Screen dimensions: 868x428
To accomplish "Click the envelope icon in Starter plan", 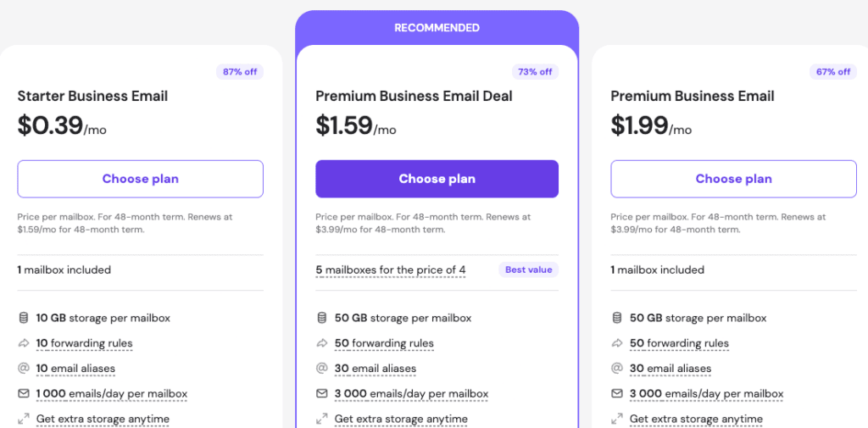I will point(23,393).
